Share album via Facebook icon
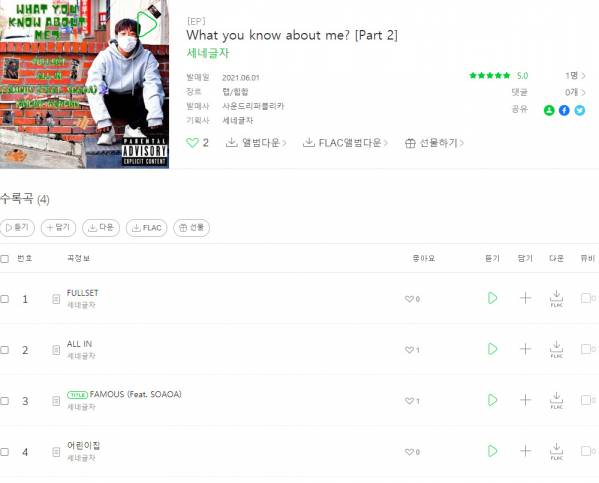 pyautogui.click(x=564, y=110)
